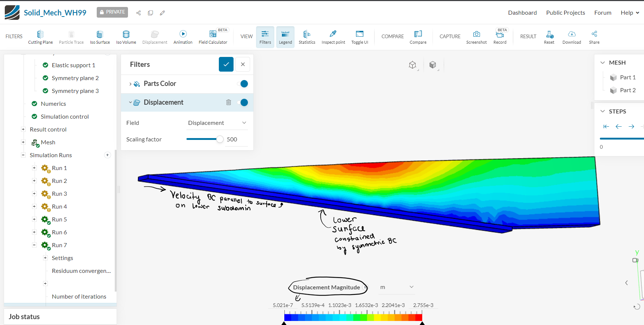The height and width of the screenshot is (325, 644).
Task: Jump to the first step
Action: (606, 127)
